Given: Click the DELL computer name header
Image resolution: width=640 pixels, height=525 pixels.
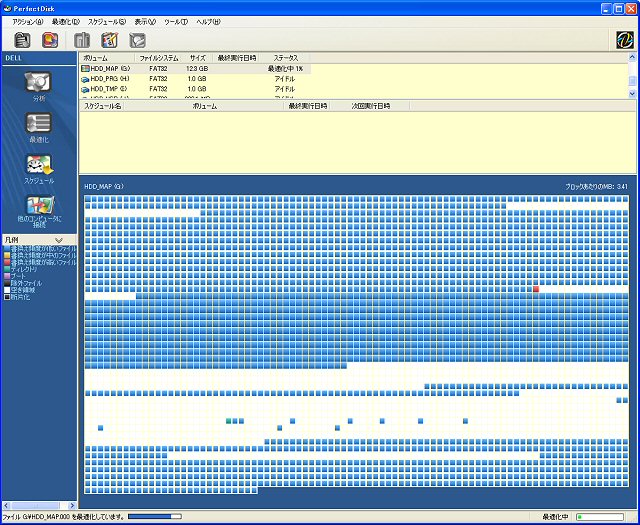Looking at the screenshot, I should pyautogui.click(x=13, y=58).
